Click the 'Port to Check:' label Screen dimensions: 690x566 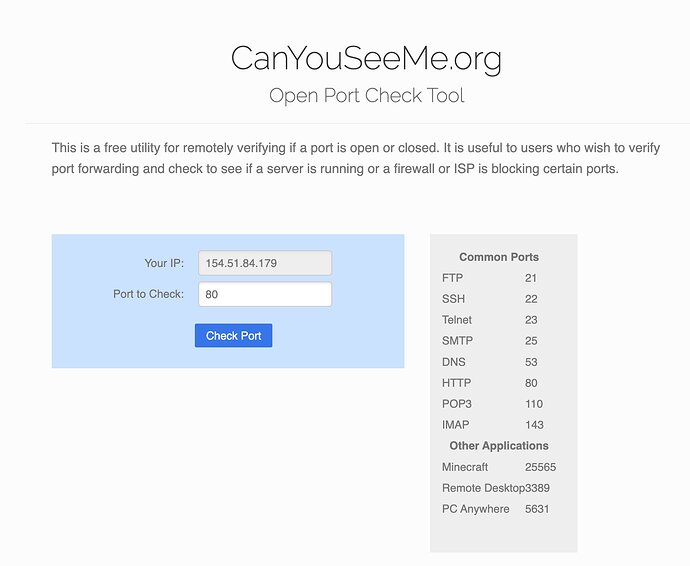click(148, 294)
